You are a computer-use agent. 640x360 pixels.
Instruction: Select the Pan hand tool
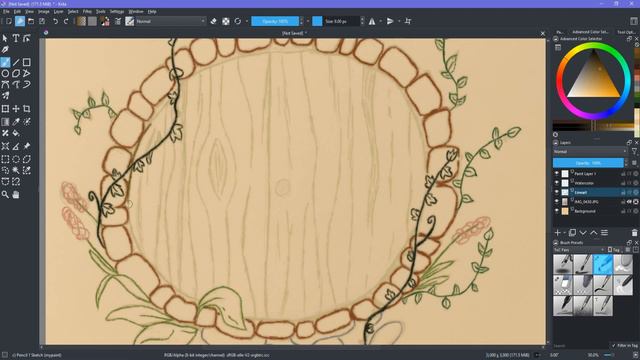coord(16,195)
